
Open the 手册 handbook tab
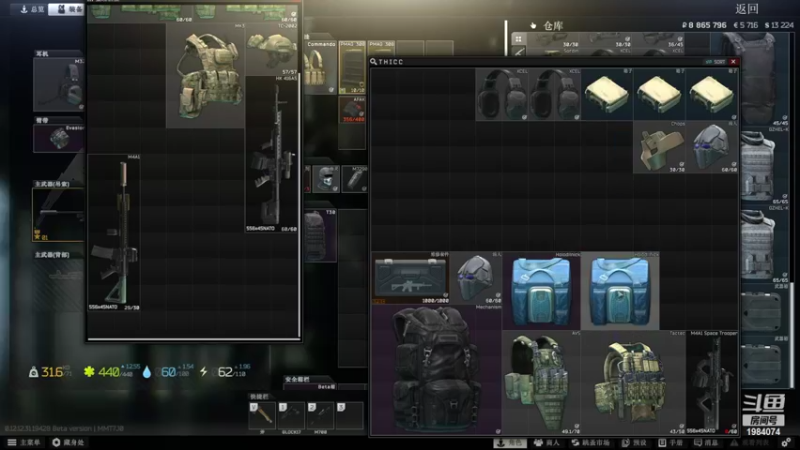point(671,443)
